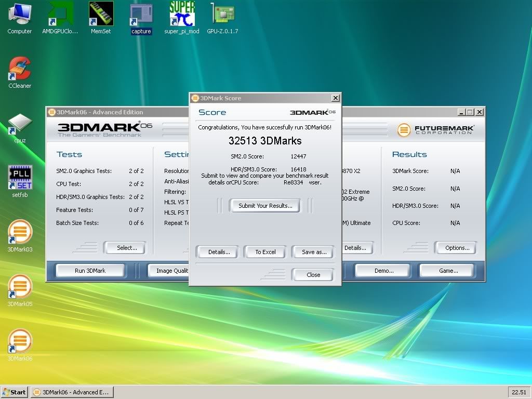532x399 pixels.
Task: Open the 3DMark03 desktop shortcut
Action: [x=20, y=235]
